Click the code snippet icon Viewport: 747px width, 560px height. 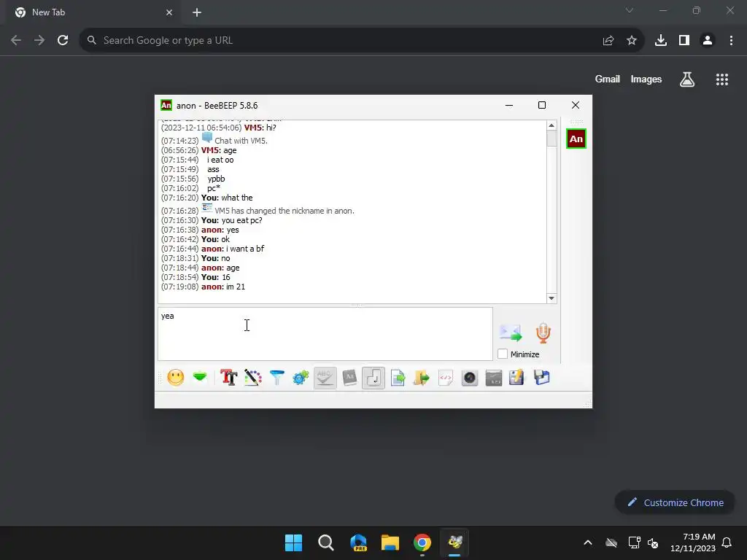(x=446, y=378)
